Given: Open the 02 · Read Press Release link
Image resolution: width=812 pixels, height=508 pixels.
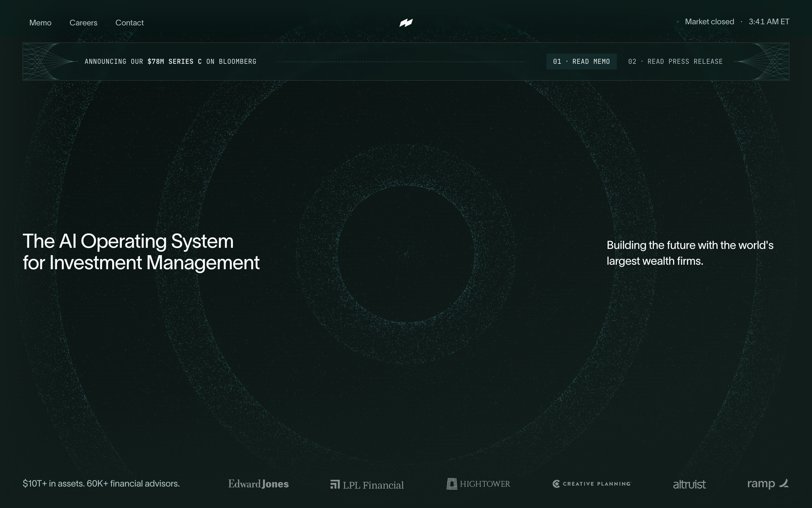Looking at the screenshot, I should (x=676, y=62).
